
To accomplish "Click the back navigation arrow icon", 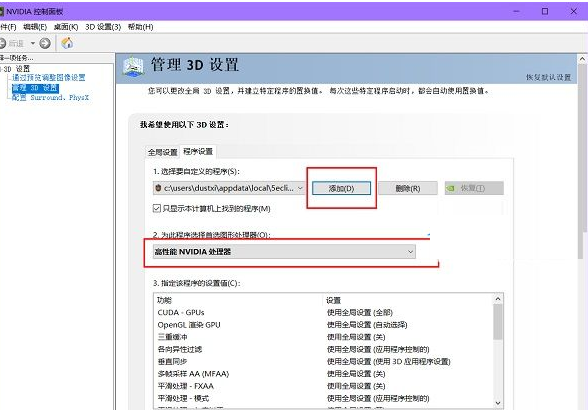I will (x=2, y=44).
